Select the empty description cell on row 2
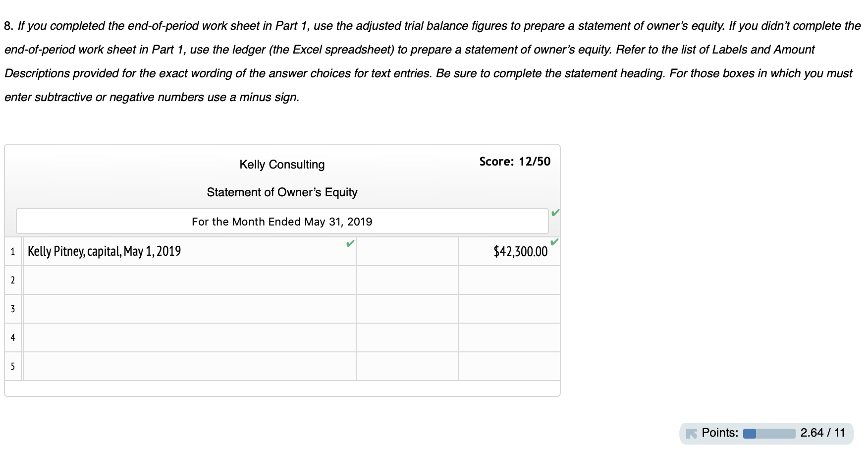The width and height of the screenshot is (868, 450). point(188,280)
